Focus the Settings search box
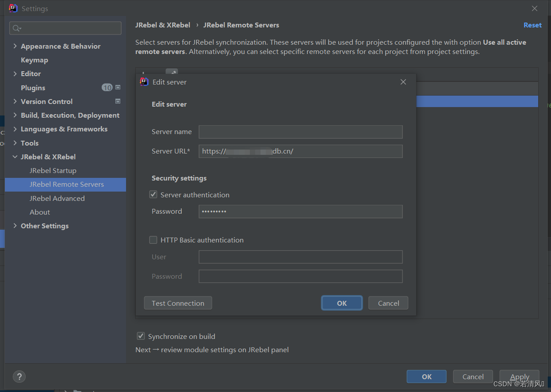 pyautogui.click(x=65, y=28)
